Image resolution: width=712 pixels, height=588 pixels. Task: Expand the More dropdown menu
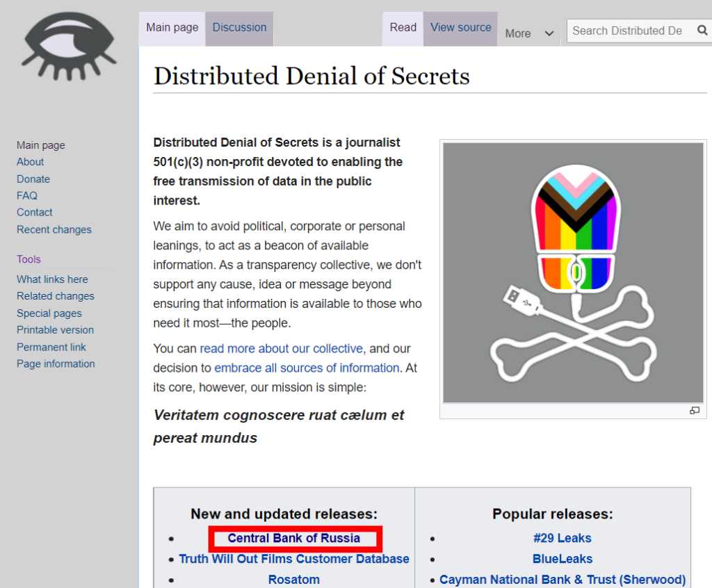530,33
